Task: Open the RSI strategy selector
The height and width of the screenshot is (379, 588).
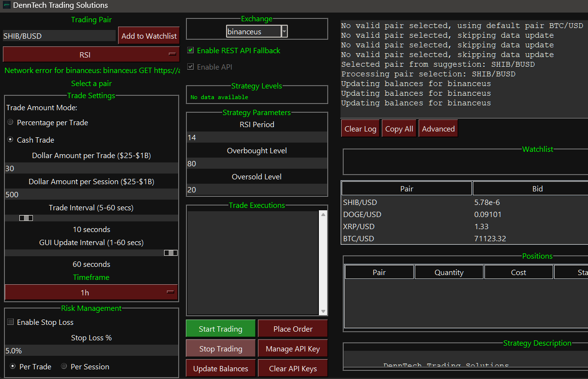Action: (91, 54)
